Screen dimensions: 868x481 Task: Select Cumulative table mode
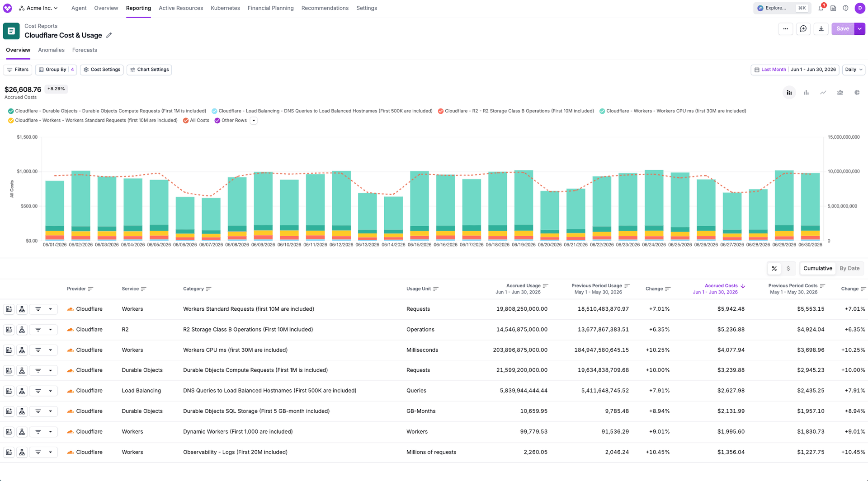tap(817, 269)
